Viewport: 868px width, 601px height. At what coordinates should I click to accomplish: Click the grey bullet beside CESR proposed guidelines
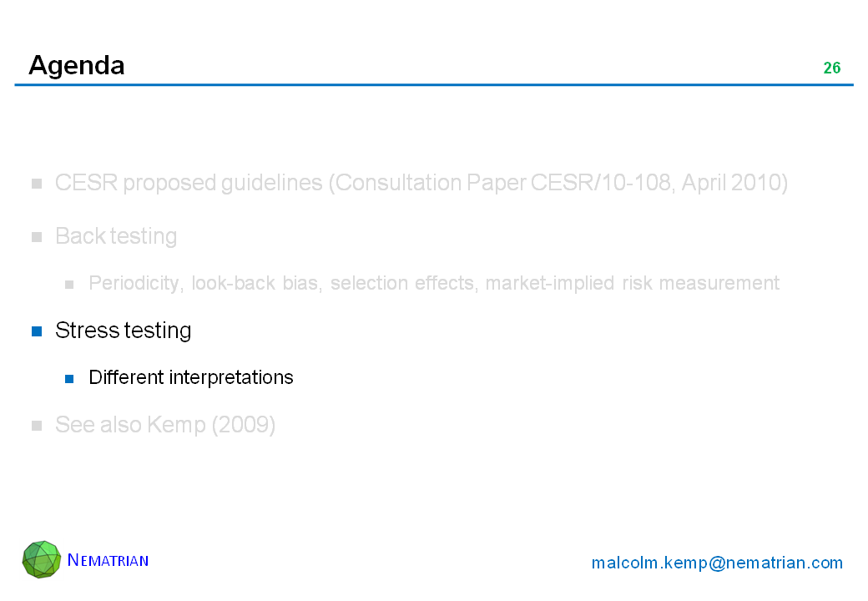click(37, 184)
